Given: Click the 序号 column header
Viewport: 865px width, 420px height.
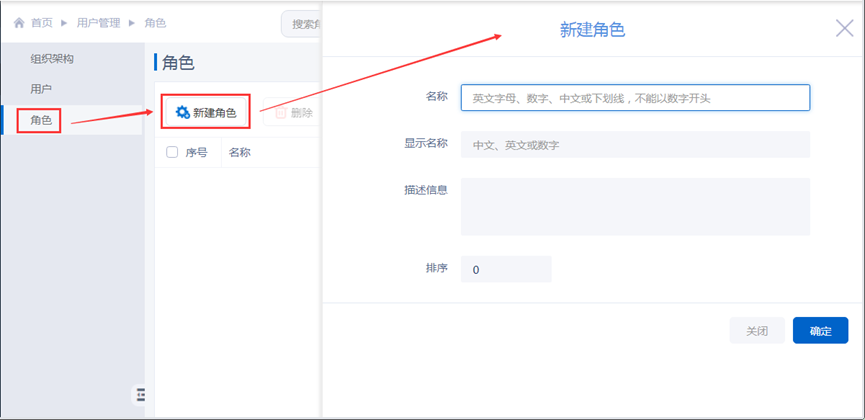Looking at the screenshot, I should (197, 153).
